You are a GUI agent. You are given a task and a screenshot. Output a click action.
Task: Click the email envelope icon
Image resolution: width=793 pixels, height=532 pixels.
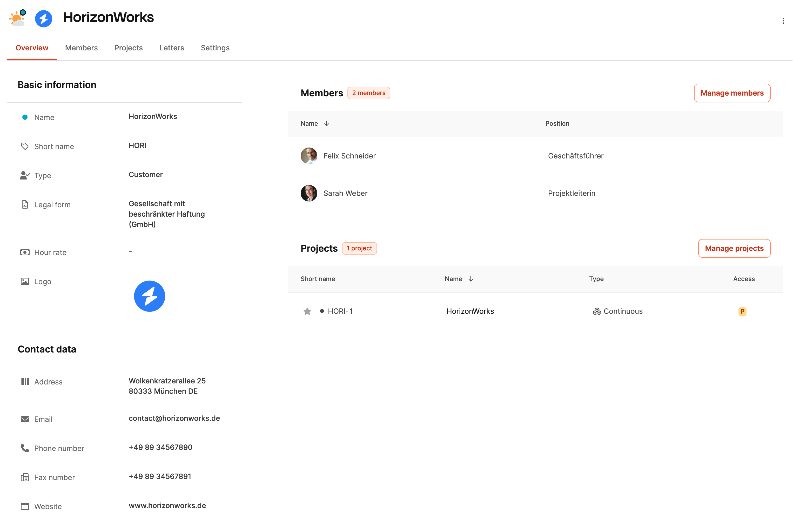tap(25, 419)
